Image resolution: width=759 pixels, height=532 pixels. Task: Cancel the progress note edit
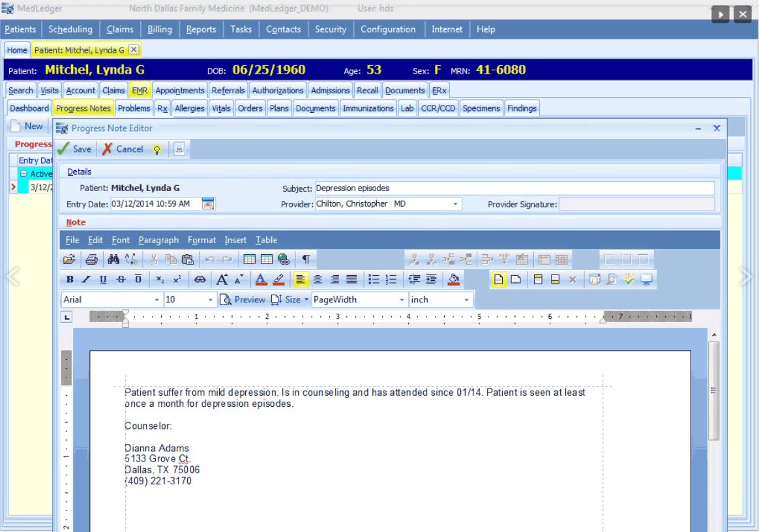[x=123, y=149]
